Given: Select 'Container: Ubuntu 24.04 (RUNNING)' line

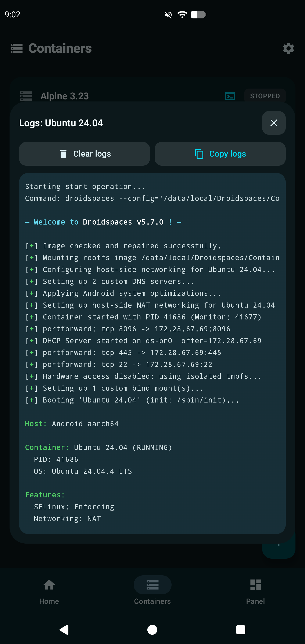Looking at the screenshot, I should click(99, 447).
